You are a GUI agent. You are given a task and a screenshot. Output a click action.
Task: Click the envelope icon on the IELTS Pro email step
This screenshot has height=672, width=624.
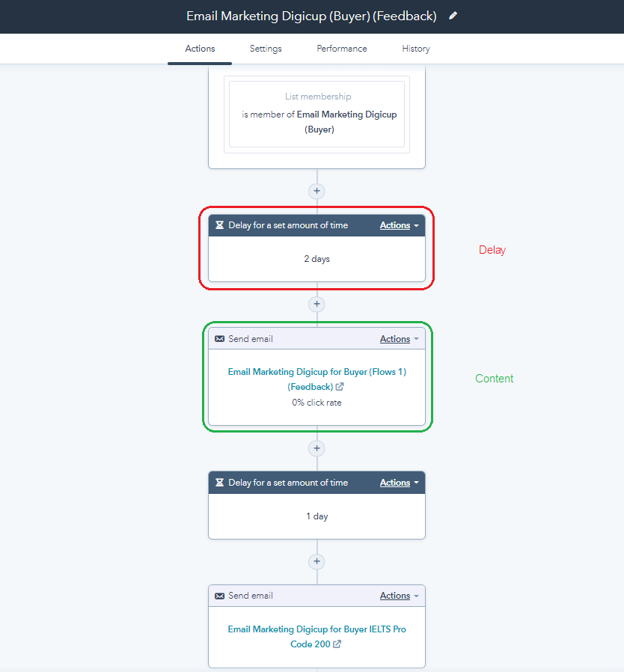pos(219,596)
